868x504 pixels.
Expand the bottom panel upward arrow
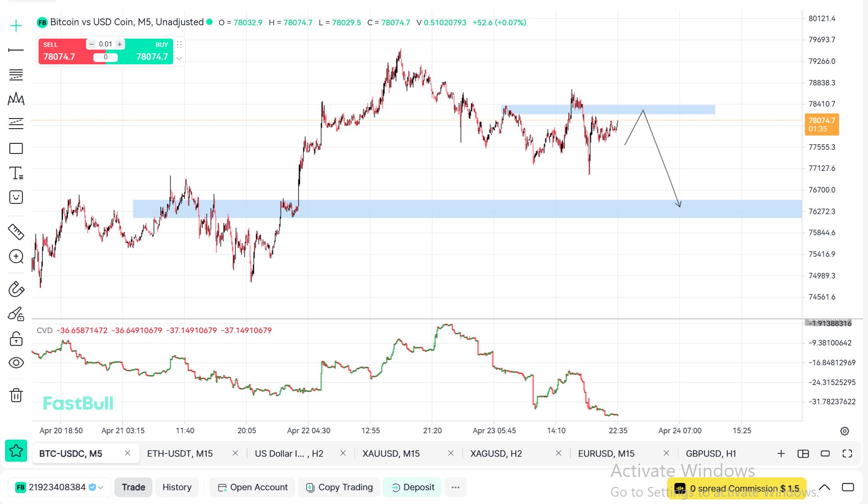pos(824,487)
